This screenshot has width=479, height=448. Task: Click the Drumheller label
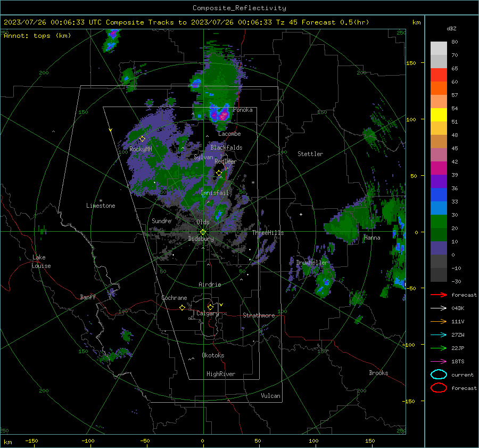pyautogui.click(x=311, y=263)
